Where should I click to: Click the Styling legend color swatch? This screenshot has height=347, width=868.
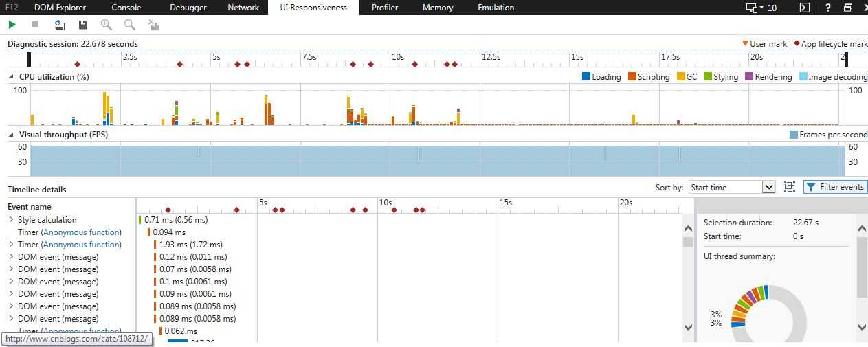click(708, 77)
